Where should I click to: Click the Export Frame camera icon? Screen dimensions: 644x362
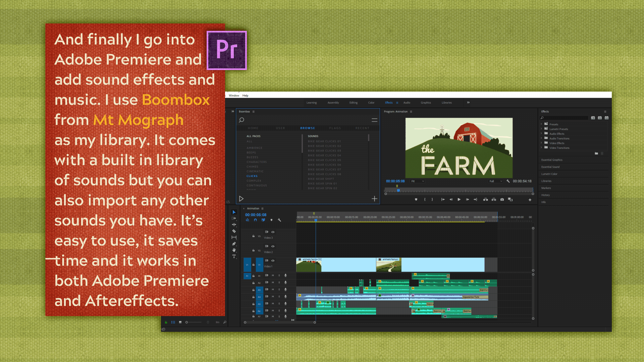pyautogui.click(x=502, y=199)
